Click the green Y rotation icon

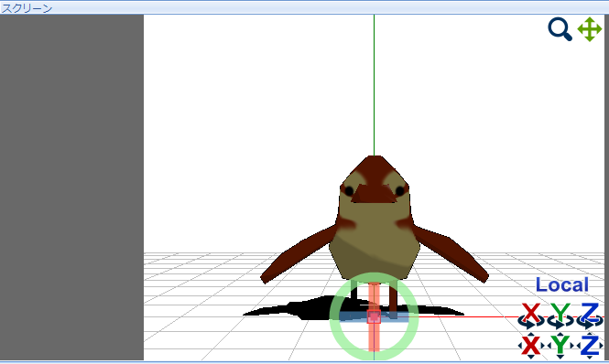pyautogui.click(x=560, y=316)
